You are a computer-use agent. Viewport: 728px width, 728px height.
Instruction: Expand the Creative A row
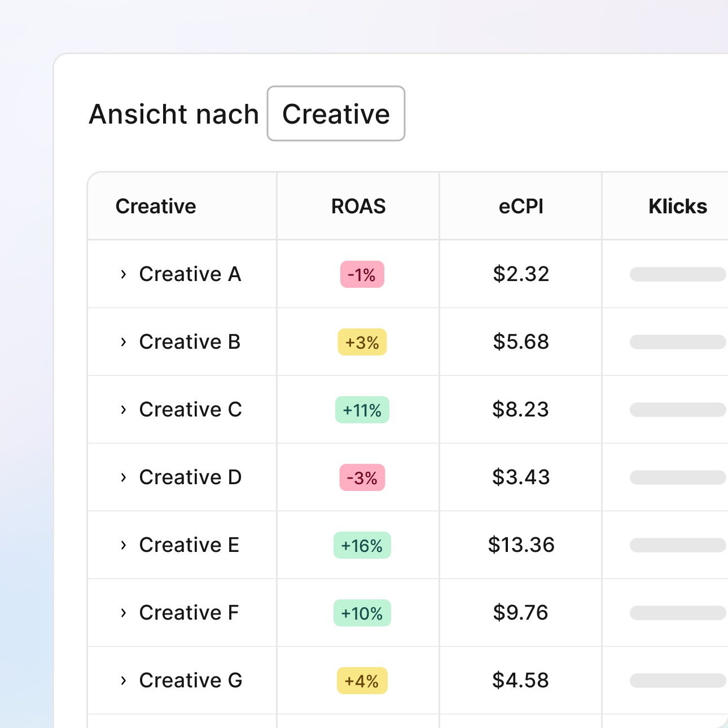pos(124,274)
